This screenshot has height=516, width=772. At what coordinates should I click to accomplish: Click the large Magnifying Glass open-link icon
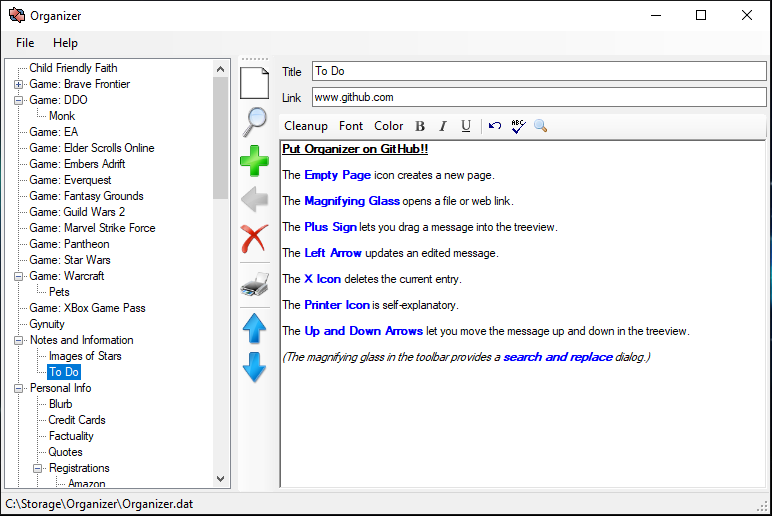coord(255,122)
